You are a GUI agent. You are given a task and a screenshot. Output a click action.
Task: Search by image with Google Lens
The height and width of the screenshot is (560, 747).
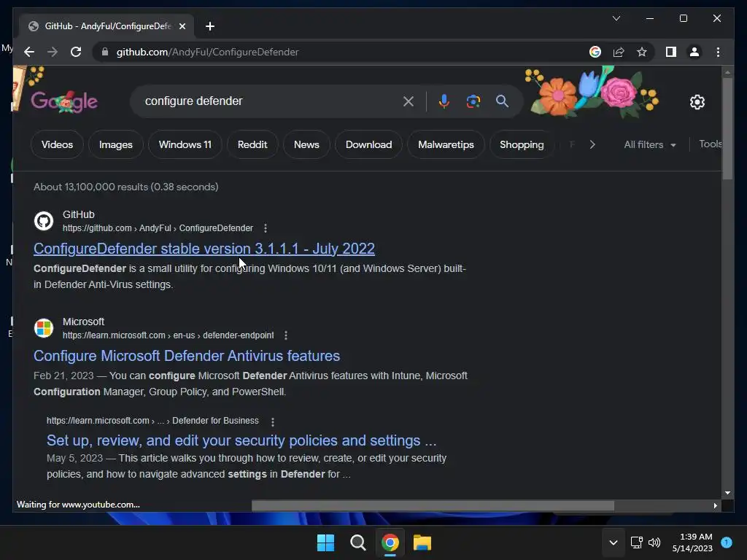click(x=473, y=101)
